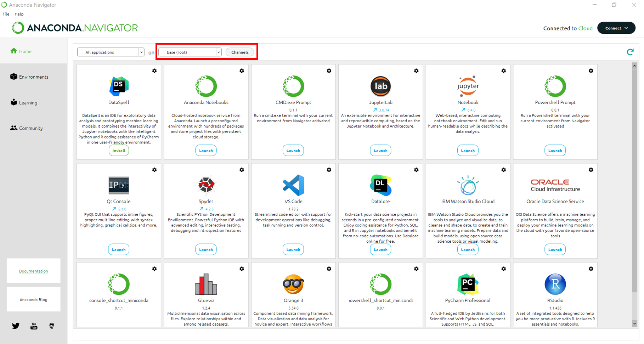The width and height of the screenshot is (644, 344).
Task: Click the applications scrollbar down arrow
Action: 634,323
